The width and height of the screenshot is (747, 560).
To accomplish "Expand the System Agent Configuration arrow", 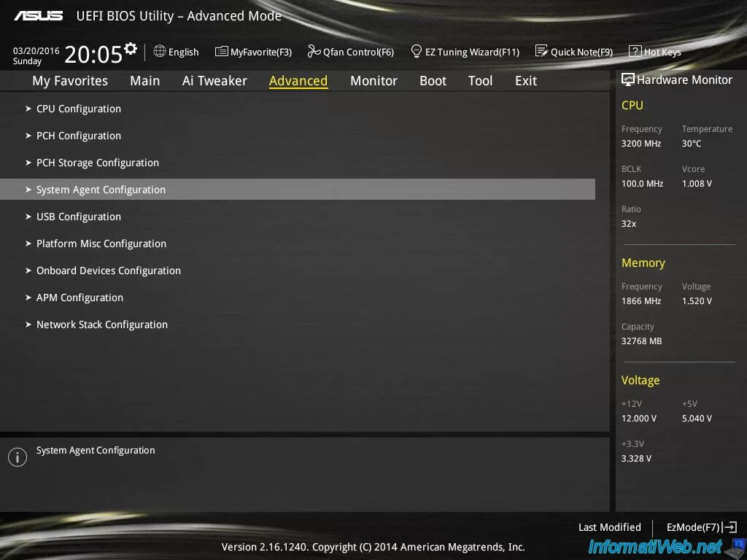I will coord(28,190).
